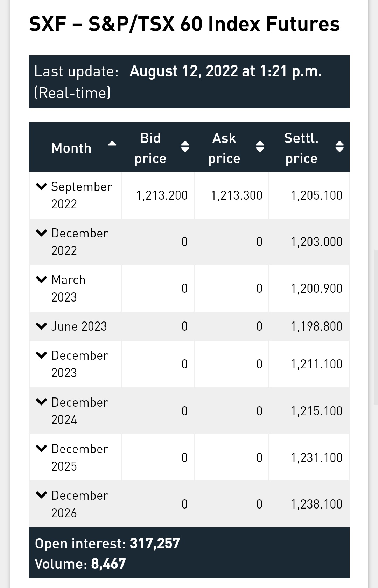Select the December 2024 month label
Image resolution: width=378 pixels, height=588 pixels.
[80, 411]
